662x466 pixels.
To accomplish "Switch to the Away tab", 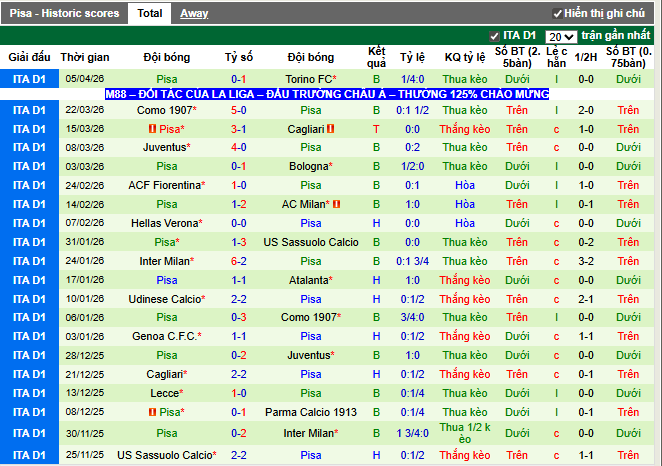I will click(x=194, y=13).
